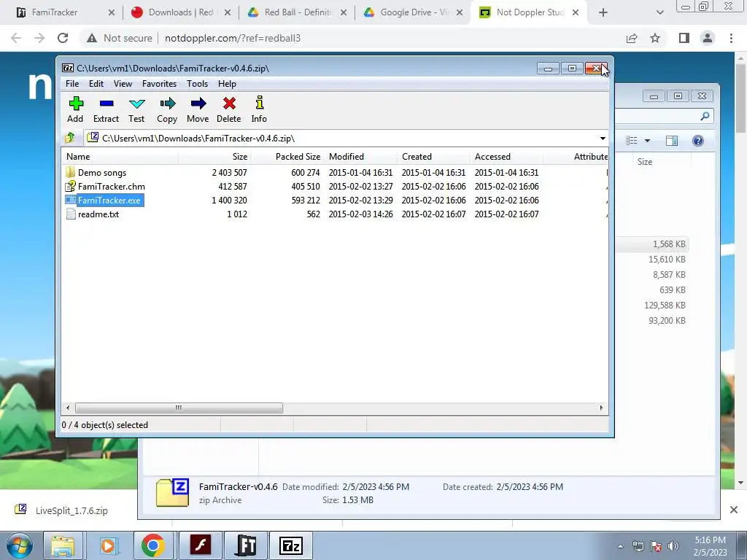Sort by the Modified column header

[360, 157]
